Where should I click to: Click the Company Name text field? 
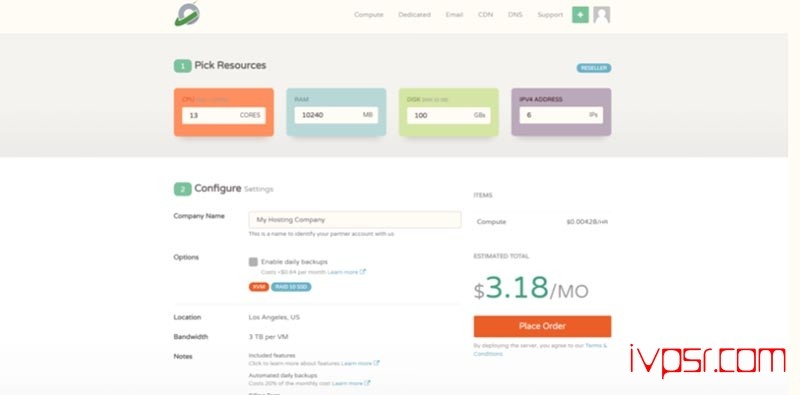coord(355,219)
